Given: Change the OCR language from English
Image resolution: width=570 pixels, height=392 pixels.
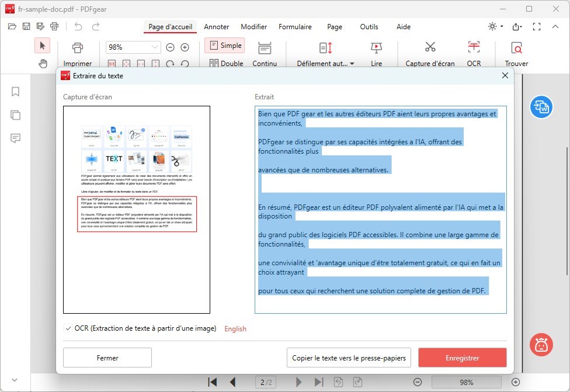Looking at the screenshot, I should point(235,328).
